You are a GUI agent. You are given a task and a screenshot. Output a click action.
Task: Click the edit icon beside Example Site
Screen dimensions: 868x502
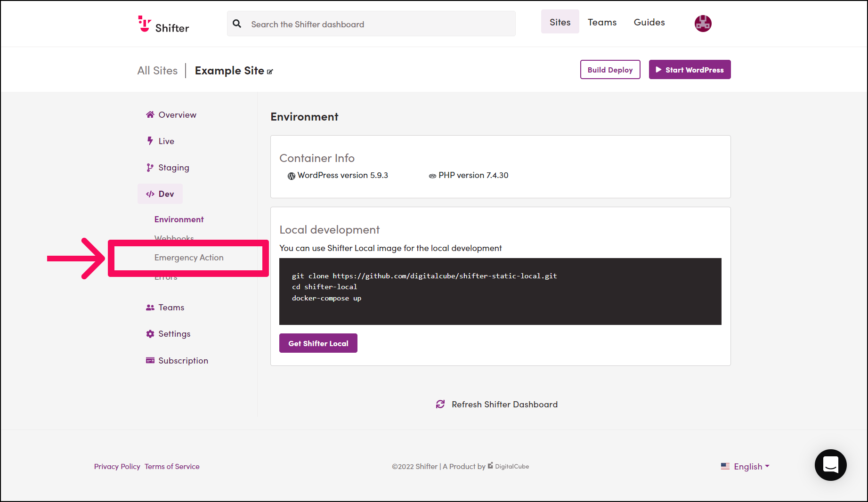point(270,72)
